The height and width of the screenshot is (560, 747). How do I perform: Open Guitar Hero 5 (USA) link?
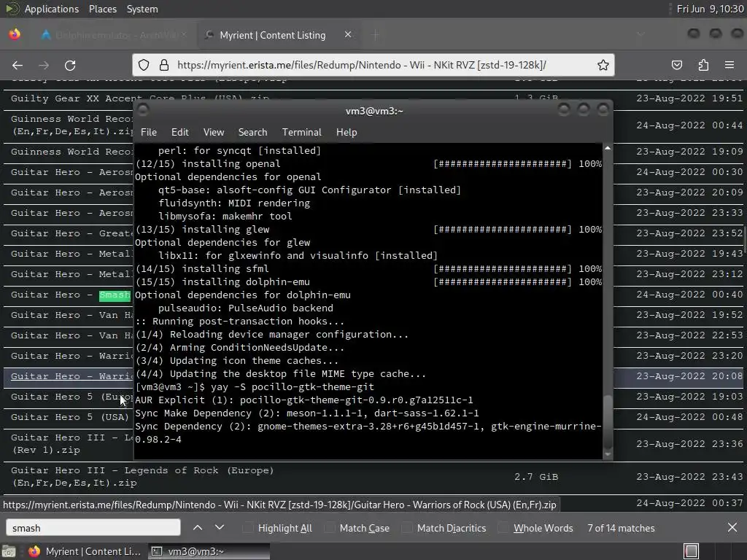(69, 417)
